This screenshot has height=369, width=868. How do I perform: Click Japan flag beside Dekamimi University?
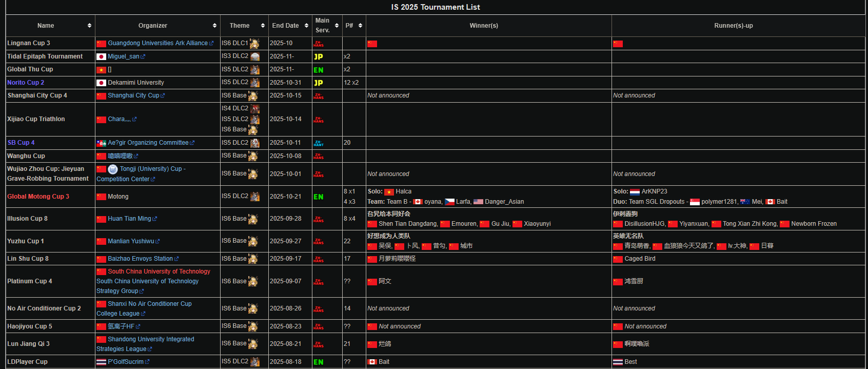pos(102,83)
